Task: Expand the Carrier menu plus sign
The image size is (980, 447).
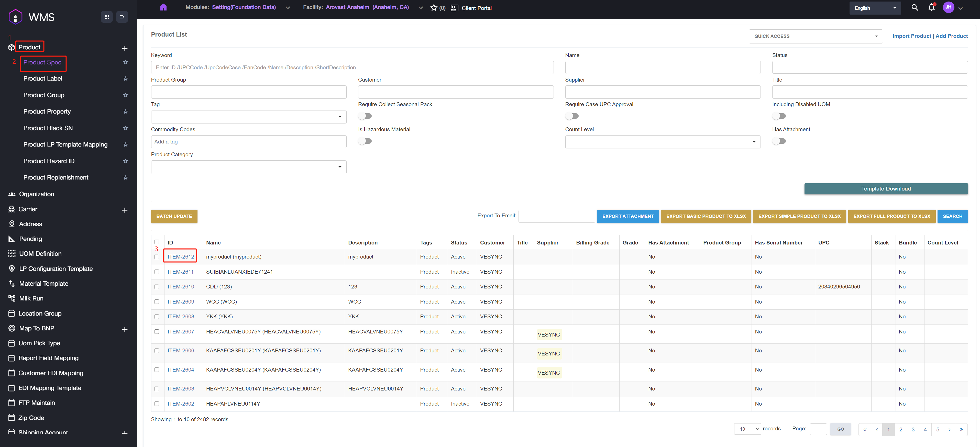Action: click(x=125, y=210)
